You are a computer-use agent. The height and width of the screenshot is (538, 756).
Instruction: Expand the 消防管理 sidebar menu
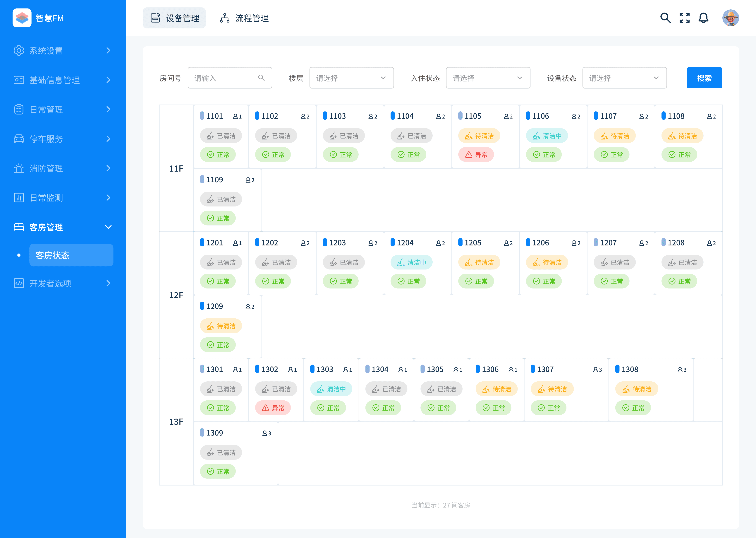click(x=63, y=168)
